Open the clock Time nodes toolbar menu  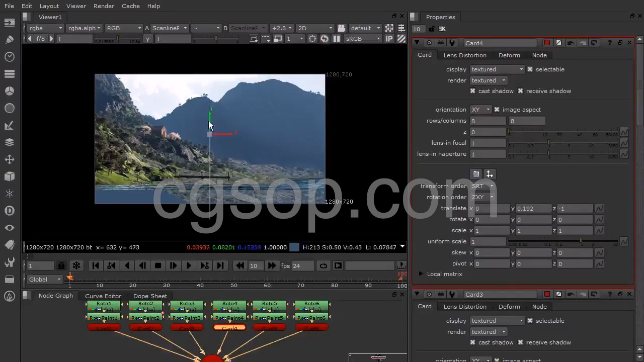[9, 57]
